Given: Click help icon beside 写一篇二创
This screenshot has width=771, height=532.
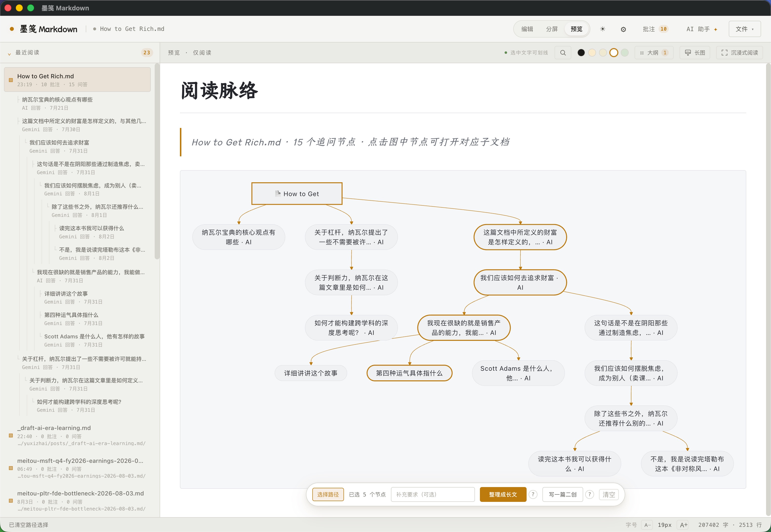Looking at the screenshot, I should pos(589,494).
